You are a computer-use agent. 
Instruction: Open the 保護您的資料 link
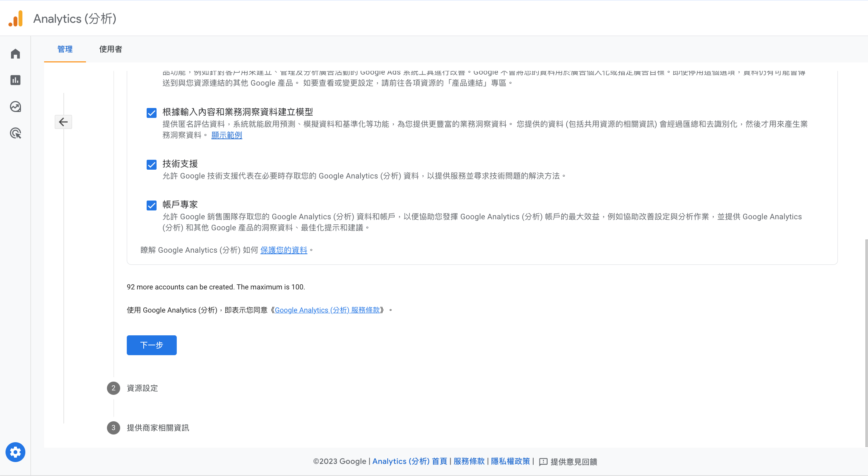(284, 250)
